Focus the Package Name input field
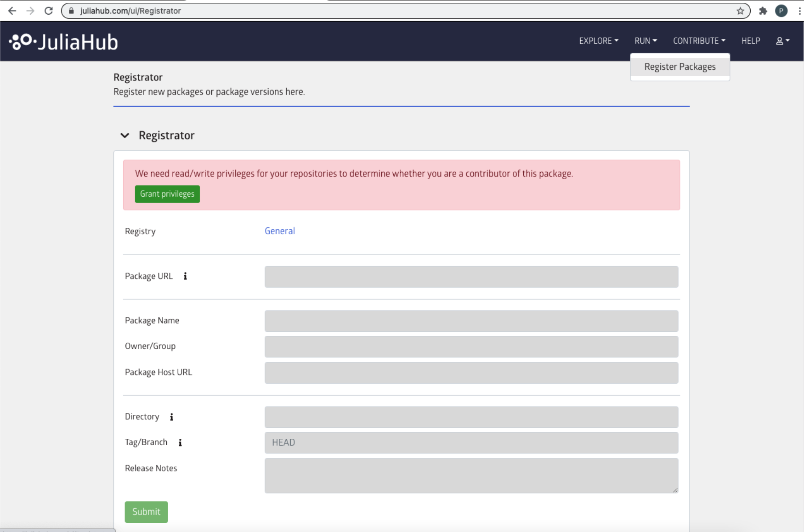This screenshot has height=532, width=804. click(x=471, y=321)
